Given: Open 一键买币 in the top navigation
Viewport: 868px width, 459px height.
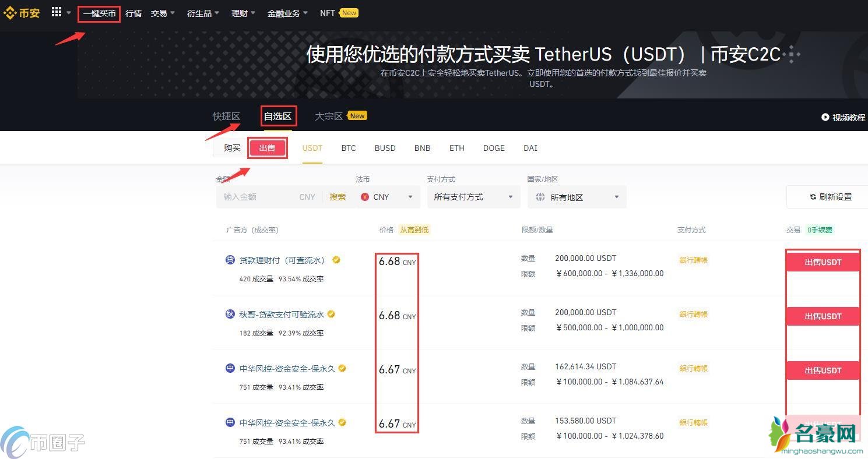Looking at the screenshot, I should pyautogui.click(x=99, y=13).
